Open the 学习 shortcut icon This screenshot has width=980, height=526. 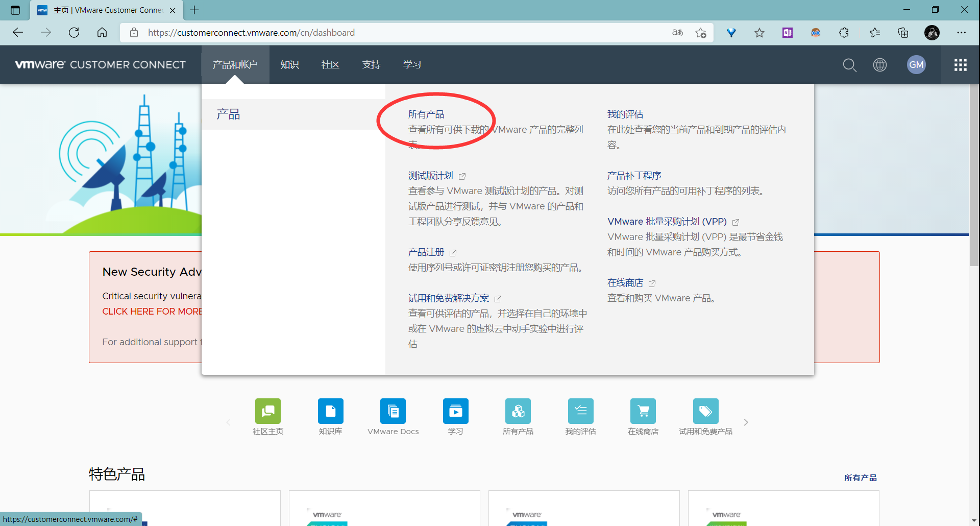[x=456, y=411]
